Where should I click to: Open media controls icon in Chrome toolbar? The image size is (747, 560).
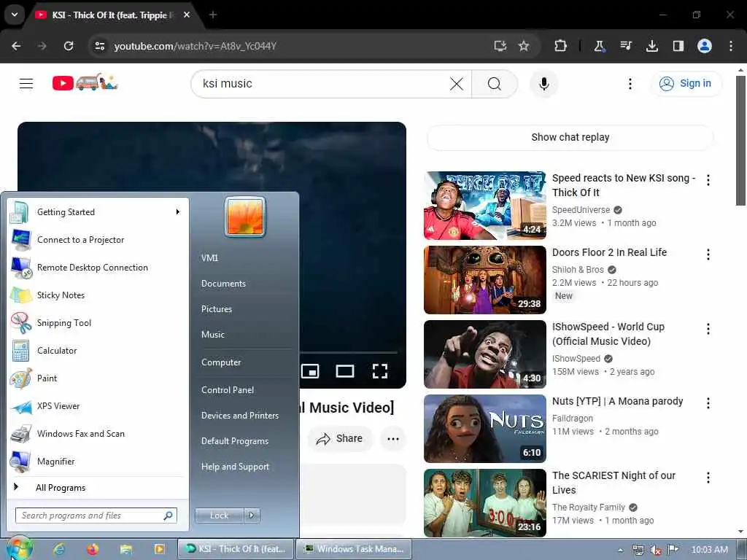click(625, 46)
